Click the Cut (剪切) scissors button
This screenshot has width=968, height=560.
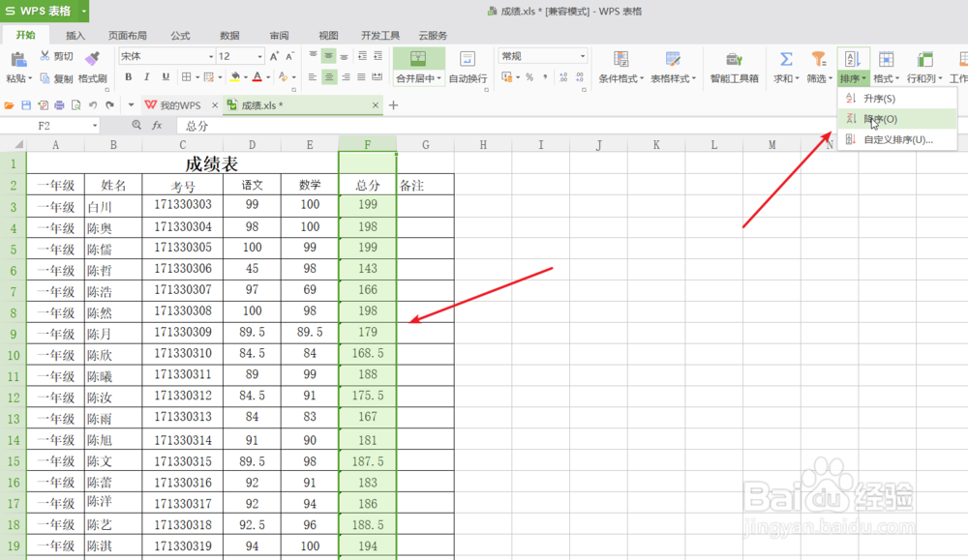tap(57, 56)
